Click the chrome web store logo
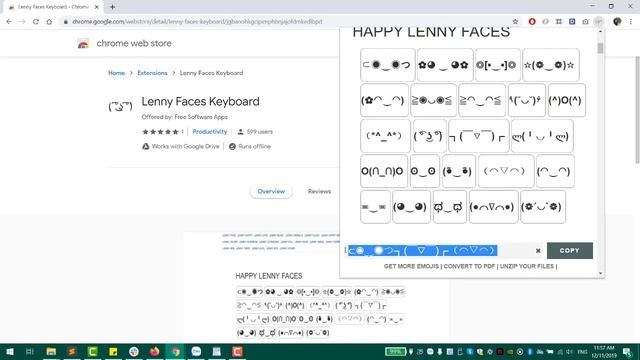640x360 pixels. point(83,43)
